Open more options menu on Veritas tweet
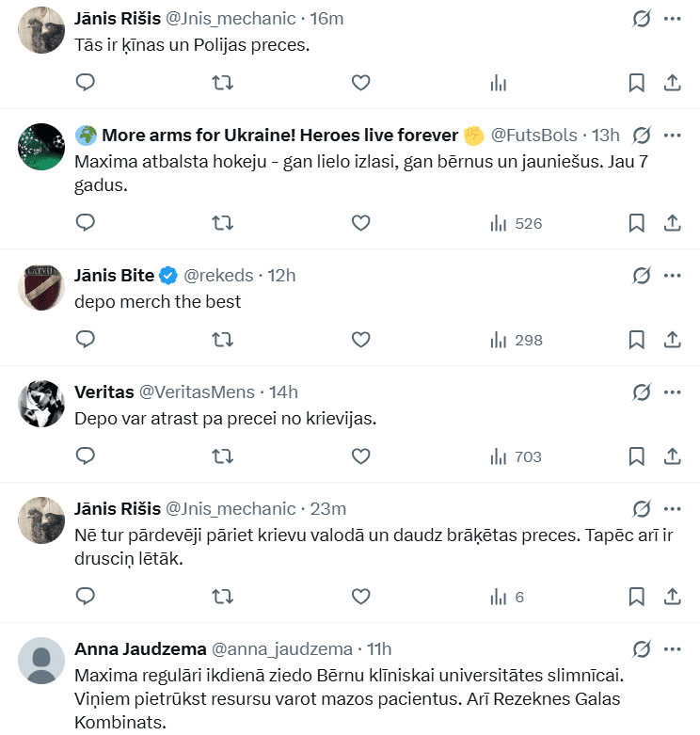This screenshot has height=735, width=700. pyautogui.click(x=672, y=392)
